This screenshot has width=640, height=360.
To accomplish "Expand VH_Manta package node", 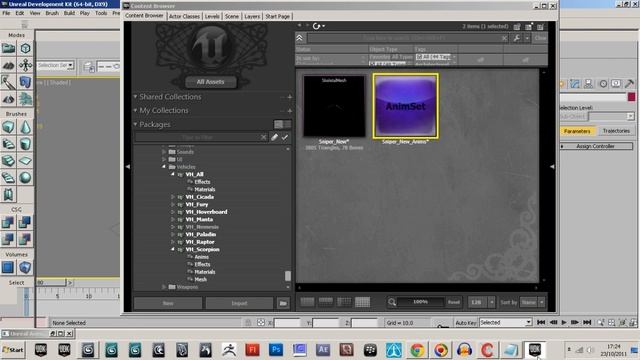I will (173, 219).
